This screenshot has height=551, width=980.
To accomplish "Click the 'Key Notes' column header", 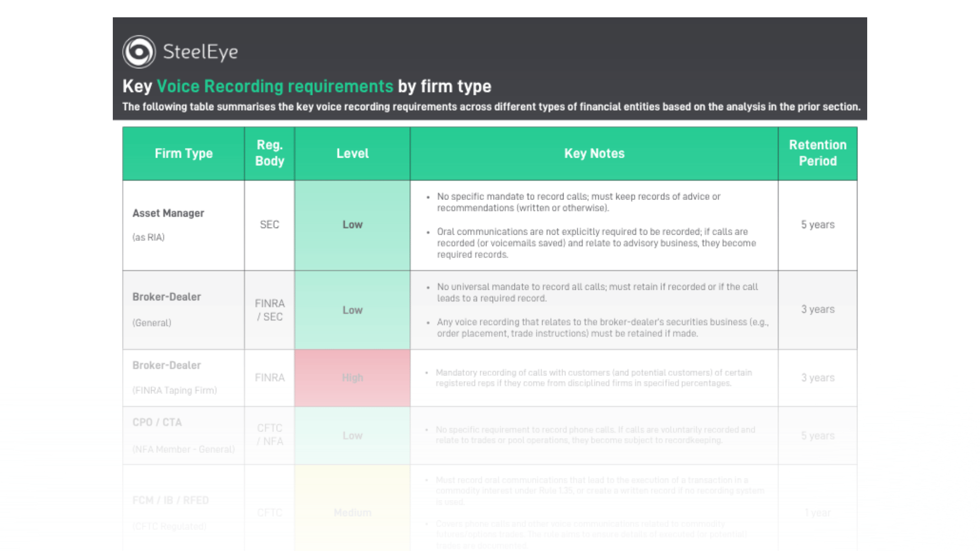I will point(594,153).
